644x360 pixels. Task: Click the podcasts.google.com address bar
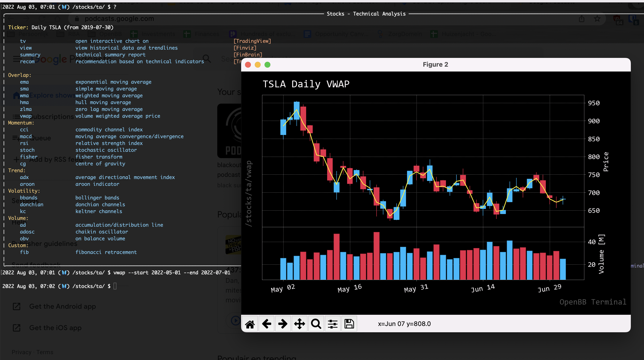click(x=119, y=19)
